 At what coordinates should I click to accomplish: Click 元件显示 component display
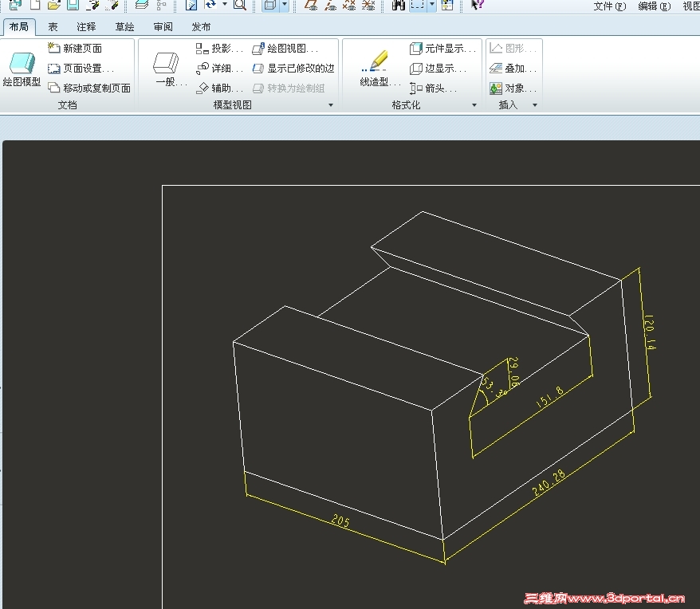pos(442,48)
